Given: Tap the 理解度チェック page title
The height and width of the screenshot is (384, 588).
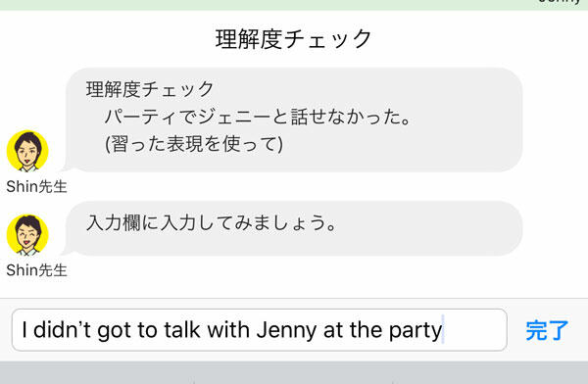Looking at the screenshot, I should tap(294, 39).
